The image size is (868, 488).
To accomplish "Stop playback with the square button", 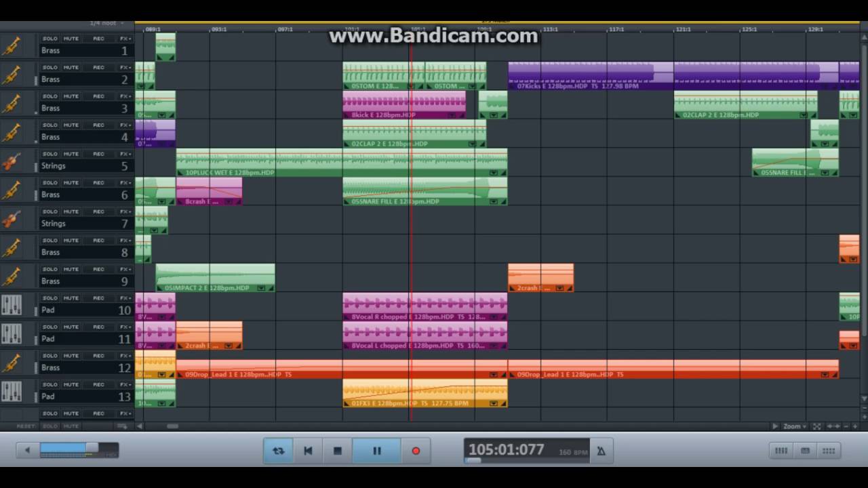I will point(338,451).
